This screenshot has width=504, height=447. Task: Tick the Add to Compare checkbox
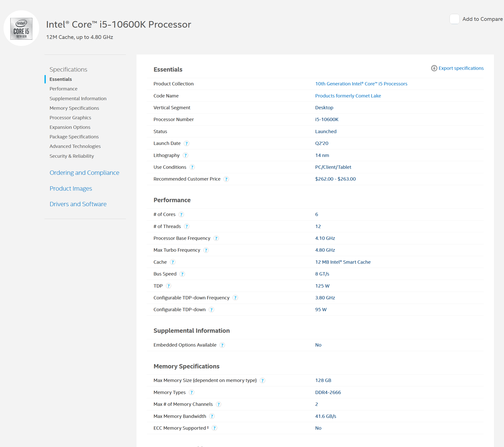pos(454,19)
